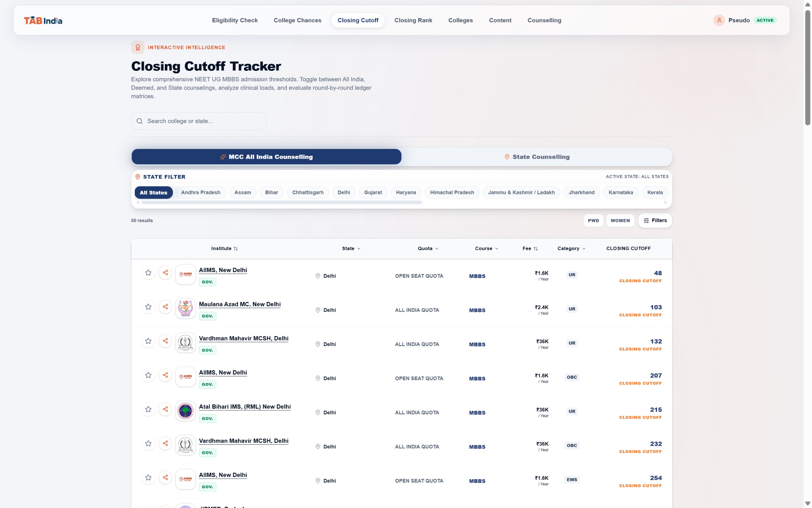Open the State column dropdown
Viewport: 812px width, 508px height.
pos(351,248)
